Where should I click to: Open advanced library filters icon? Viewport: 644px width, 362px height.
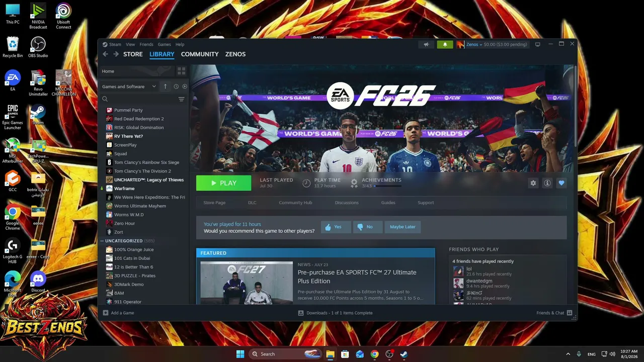tap(181, 99)
